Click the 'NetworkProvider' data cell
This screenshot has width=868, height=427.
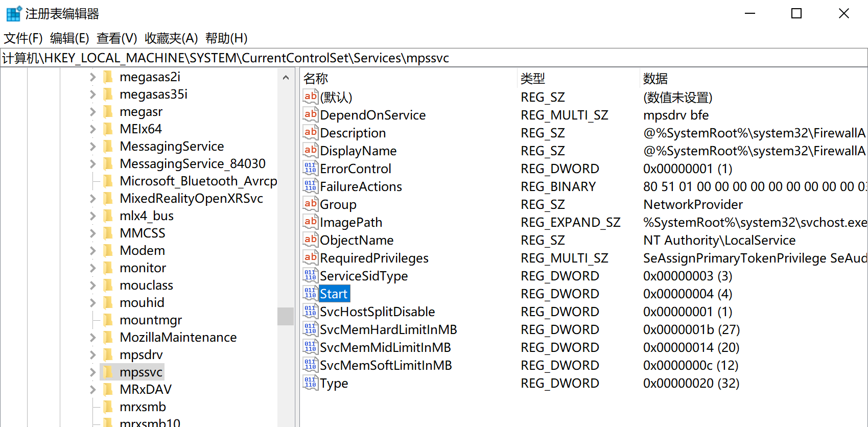pyautogui.click(x=693, y=204)
